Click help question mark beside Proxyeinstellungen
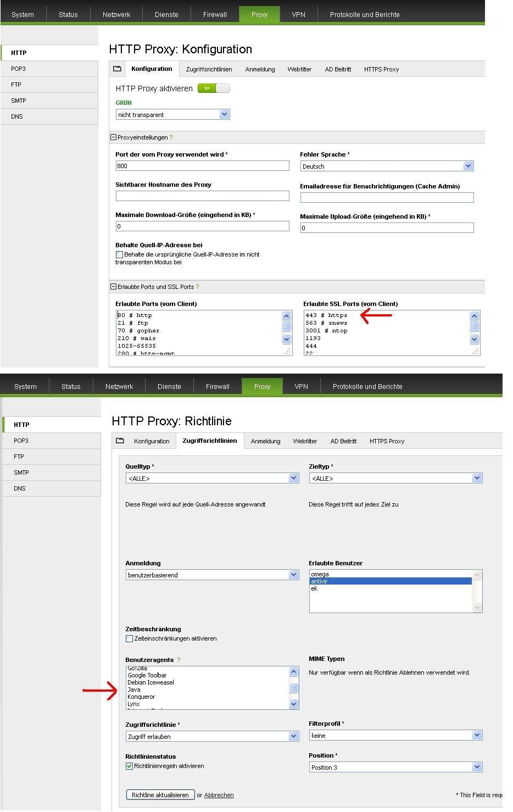Image resolution: width=513 pixels, height=812 pixels. coord(171,138)
